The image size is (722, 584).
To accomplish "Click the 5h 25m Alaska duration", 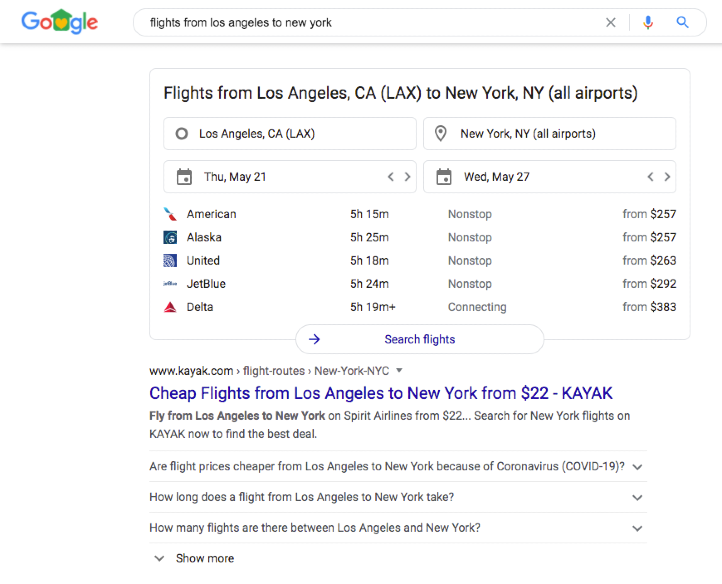I will pos(369,237).
